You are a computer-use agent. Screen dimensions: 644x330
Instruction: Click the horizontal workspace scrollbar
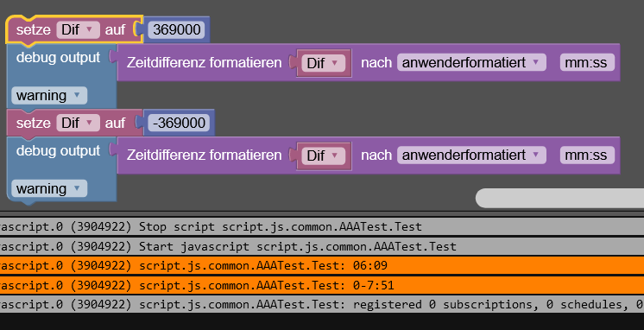pos(559,198)
